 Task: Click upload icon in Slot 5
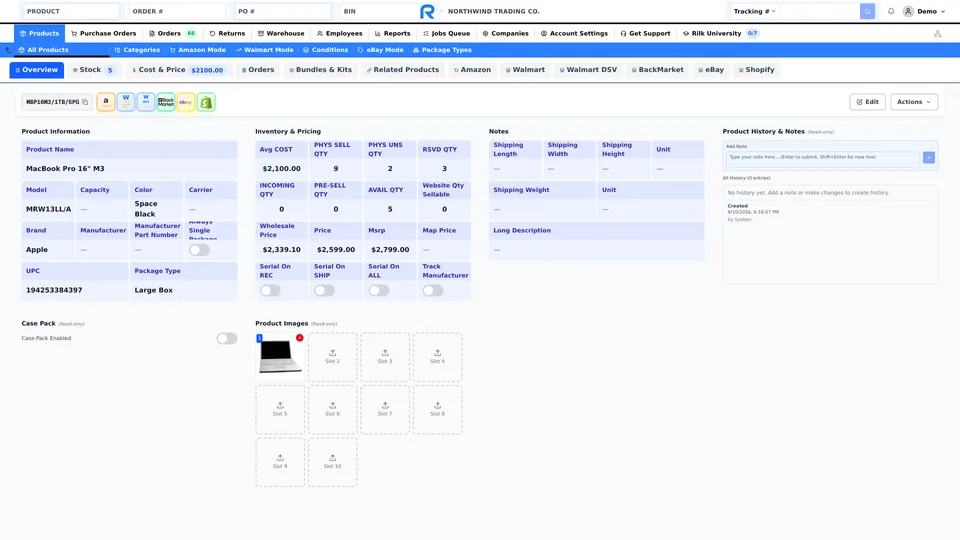(280, 405)
